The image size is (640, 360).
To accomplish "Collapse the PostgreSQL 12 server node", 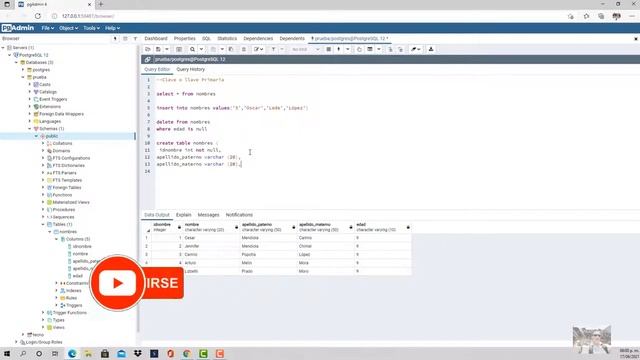I will (x=10, y=55).
